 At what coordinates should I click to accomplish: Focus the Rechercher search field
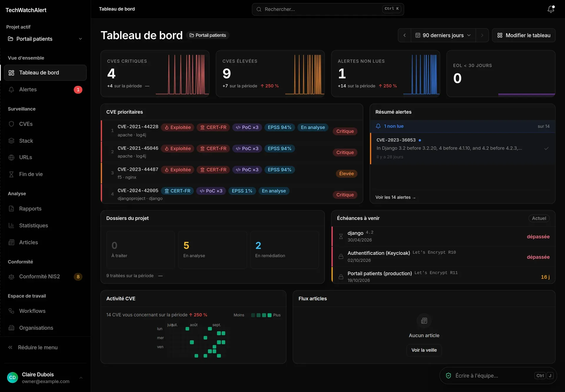[328, 9]
